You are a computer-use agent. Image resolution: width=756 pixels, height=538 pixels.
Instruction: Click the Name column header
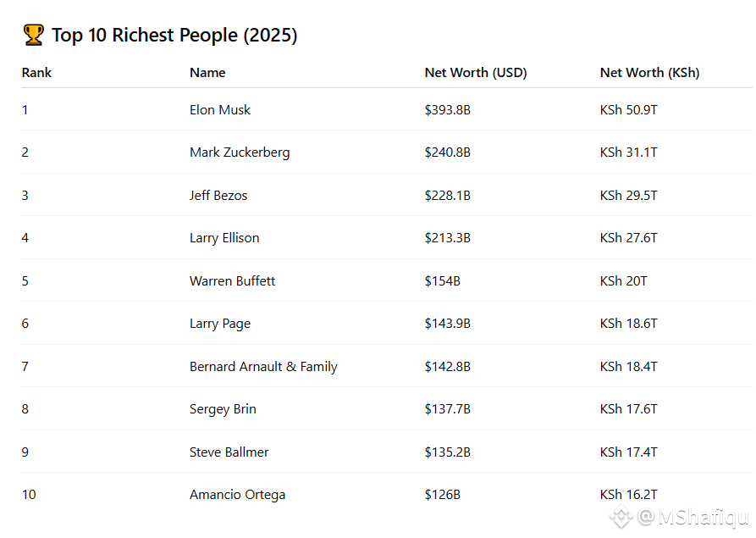coord(207,73)
